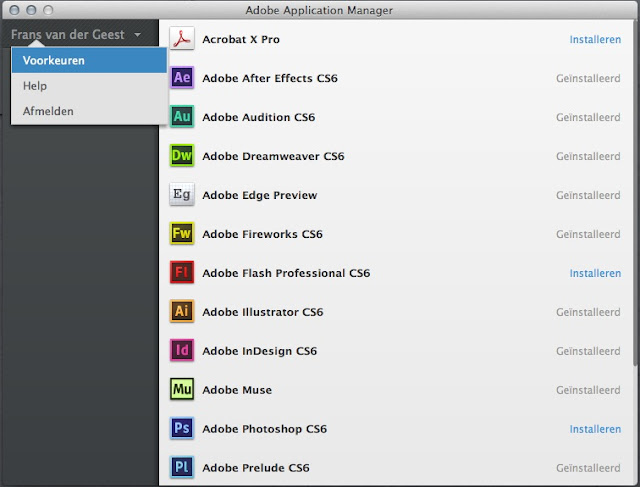
Task: Select the Adobe Muse name
Action: 237,390
